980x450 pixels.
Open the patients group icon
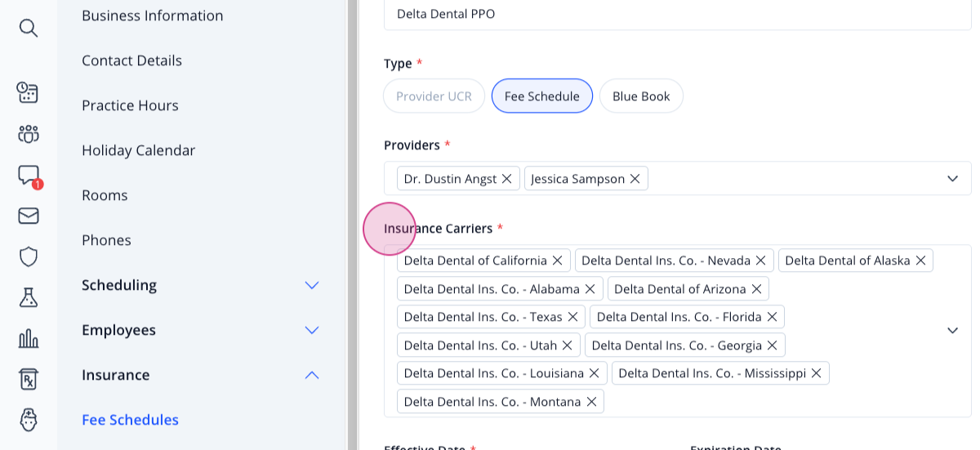29,134
